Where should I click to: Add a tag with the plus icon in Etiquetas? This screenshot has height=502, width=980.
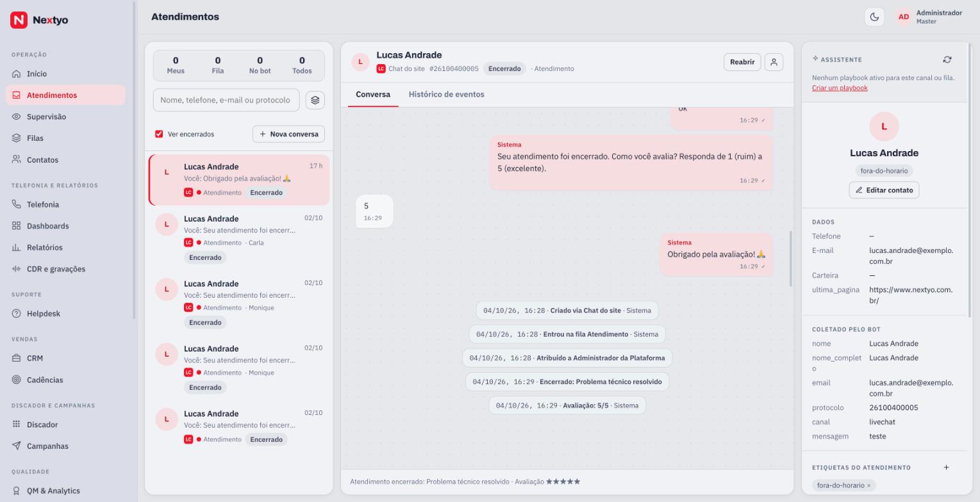pyautogui.click(x=946, y=467)
